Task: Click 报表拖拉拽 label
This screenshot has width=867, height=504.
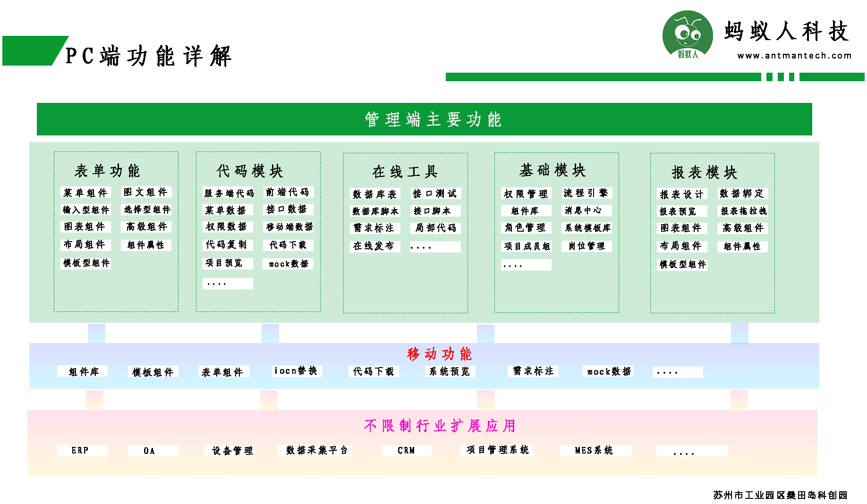Action: point(743,210)
